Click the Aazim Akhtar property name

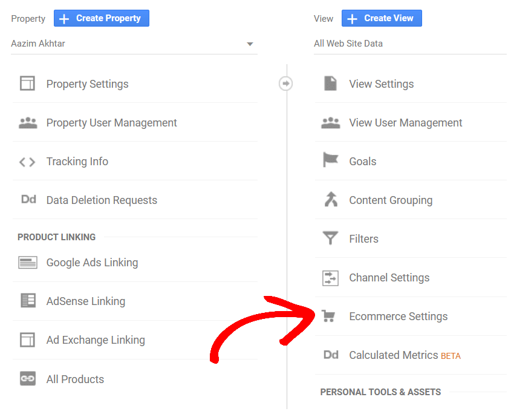(38, 44)
